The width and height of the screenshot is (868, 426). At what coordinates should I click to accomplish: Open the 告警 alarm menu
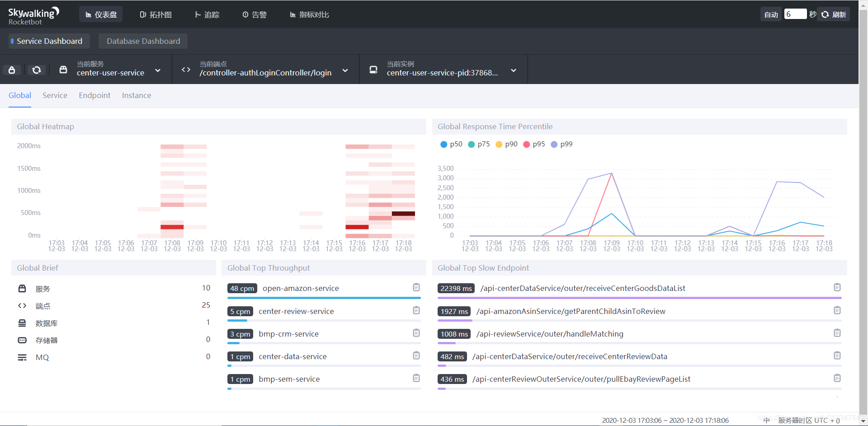pyautogui.click(x=255, y=14)
